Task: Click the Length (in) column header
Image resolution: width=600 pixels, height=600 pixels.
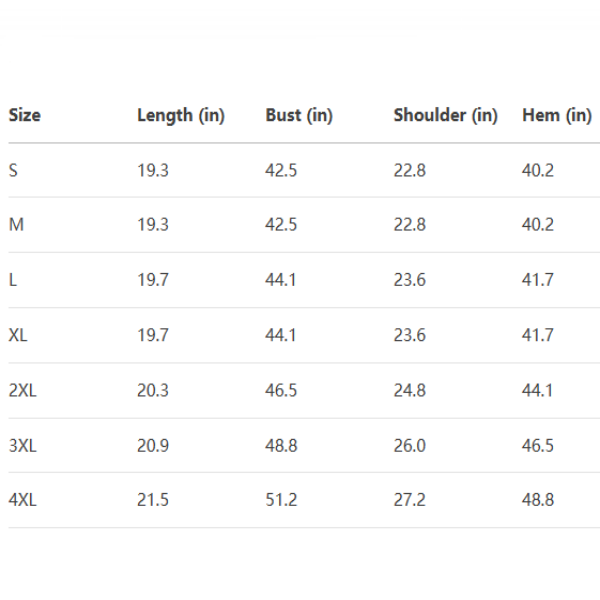Action: 181,115
